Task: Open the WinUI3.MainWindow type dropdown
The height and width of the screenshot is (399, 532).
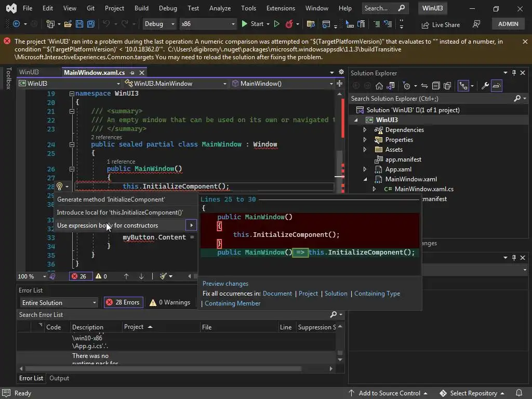Action: [175, 84]
